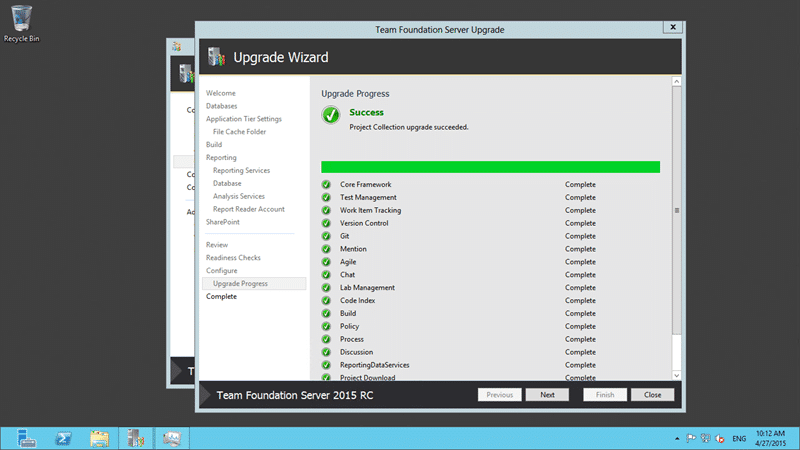Click the Chat row check icon
Image resolution: width=800 pixels, height=450 pixels.
point(326,274)
